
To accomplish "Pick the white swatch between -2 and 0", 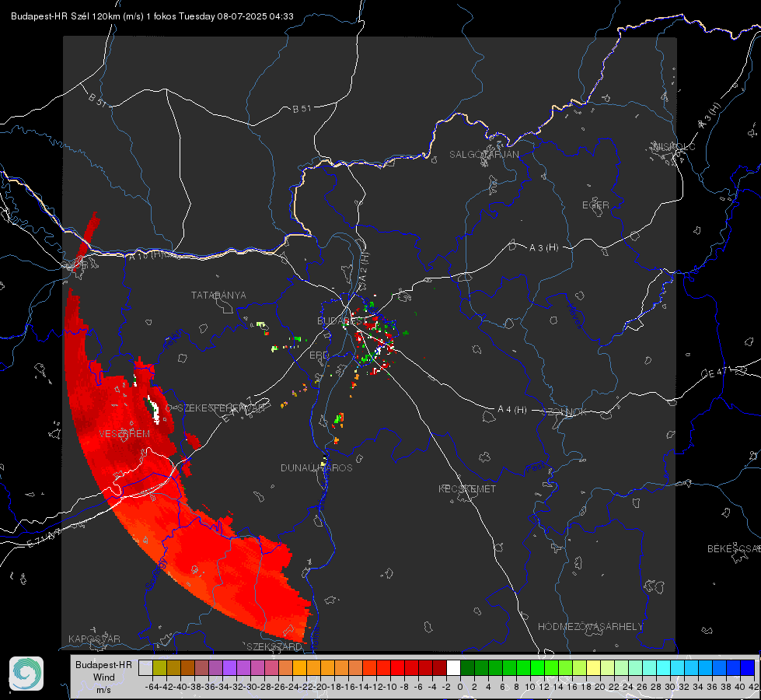I will coord(453,667).
